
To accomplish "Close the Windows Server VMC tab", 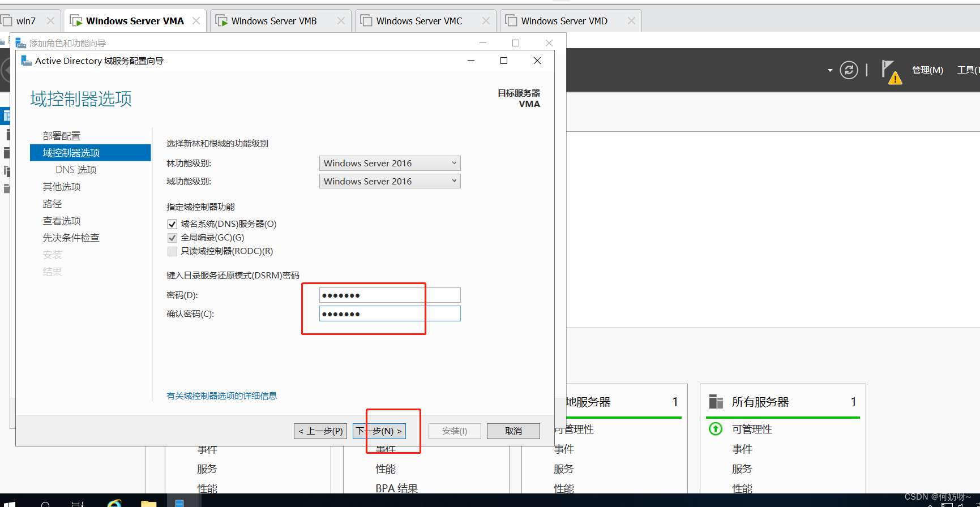I will click(486, 21).
